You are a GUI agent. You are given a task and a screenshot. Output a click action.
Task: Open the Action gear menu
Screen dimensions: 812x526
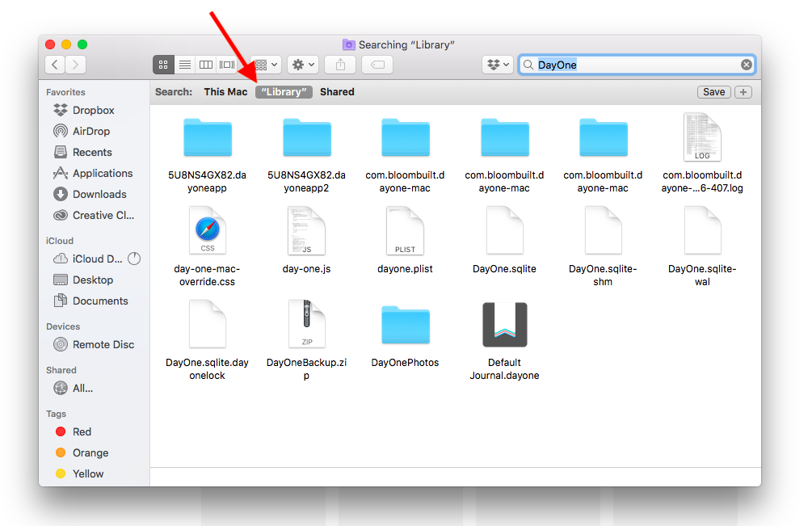(303, 65)
